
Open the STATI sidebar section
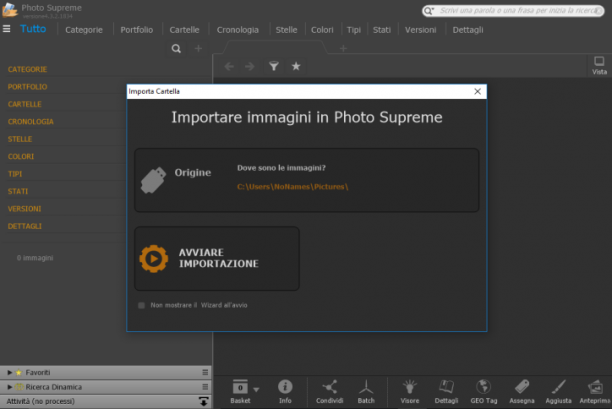coord(18,191)
